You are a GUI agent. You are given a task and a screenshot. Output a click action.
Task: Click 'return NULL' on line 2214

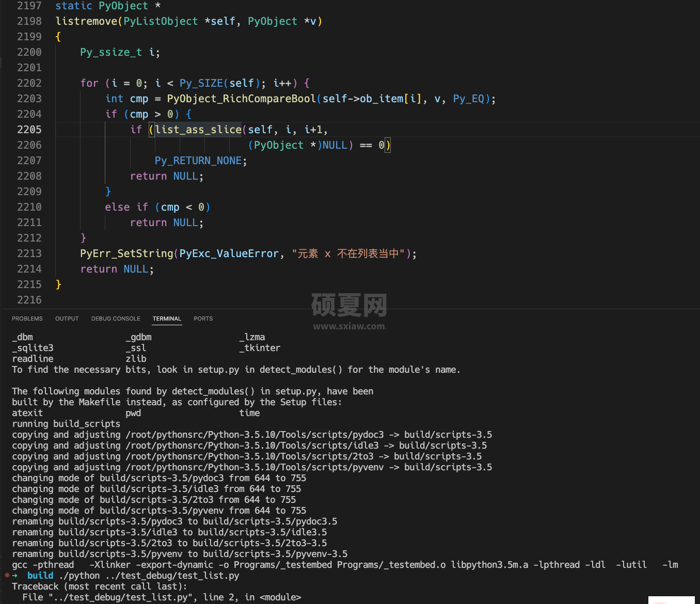click(115, 269)
